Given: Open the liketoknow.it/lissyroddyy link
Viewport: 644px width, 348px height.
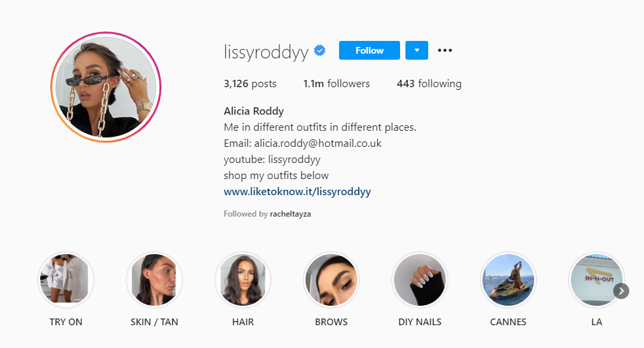Looking at the screenshot, I should (298, 192).
